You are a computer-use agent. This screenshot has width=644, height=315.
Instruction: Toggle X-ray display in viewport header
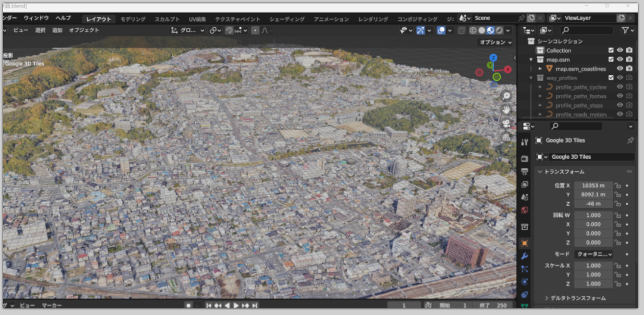pyautogui.click(x=462, y=30)
